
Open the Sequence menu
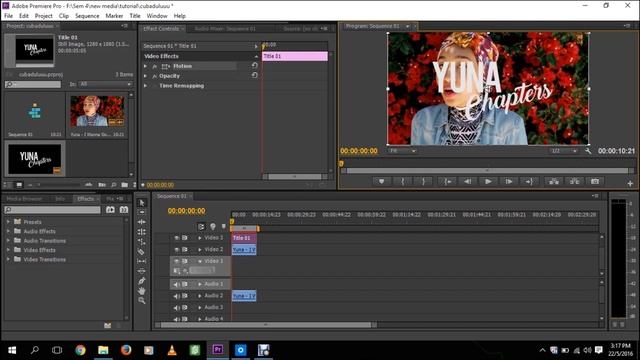click(x=87, y=16)
